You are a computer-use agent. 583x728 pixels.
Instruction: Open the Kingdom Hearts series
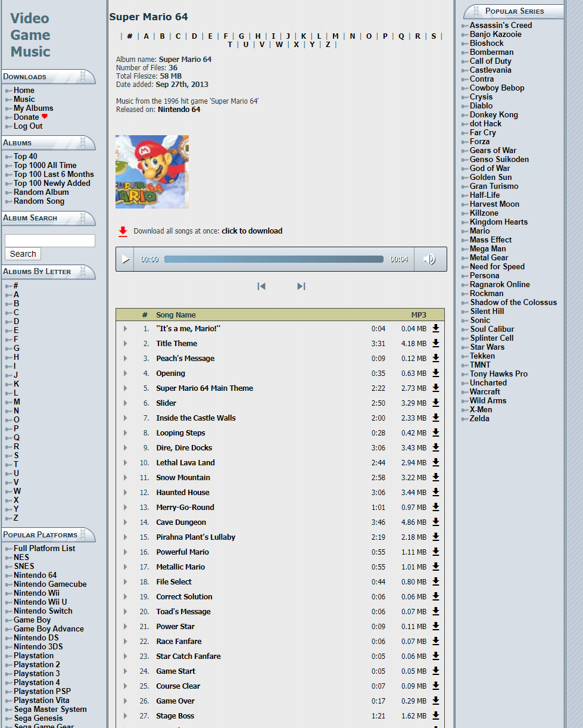pos(498,222)
